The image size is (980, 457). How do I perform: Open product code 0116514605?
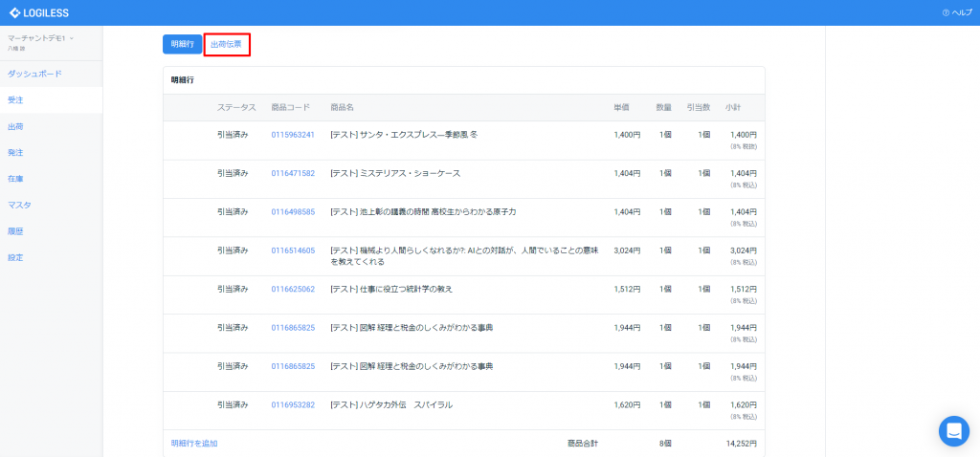[x=293, y=250]
